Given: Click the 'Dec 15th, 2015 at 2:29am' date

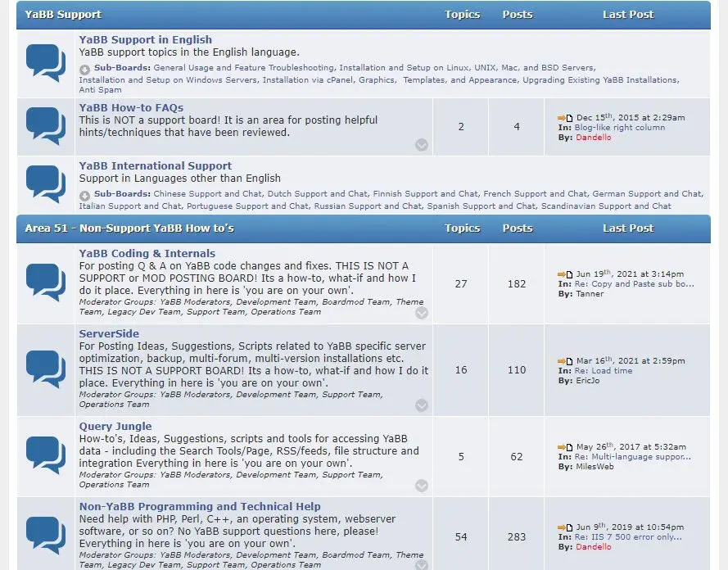Looking at the screenshot, I should point(631,117).
